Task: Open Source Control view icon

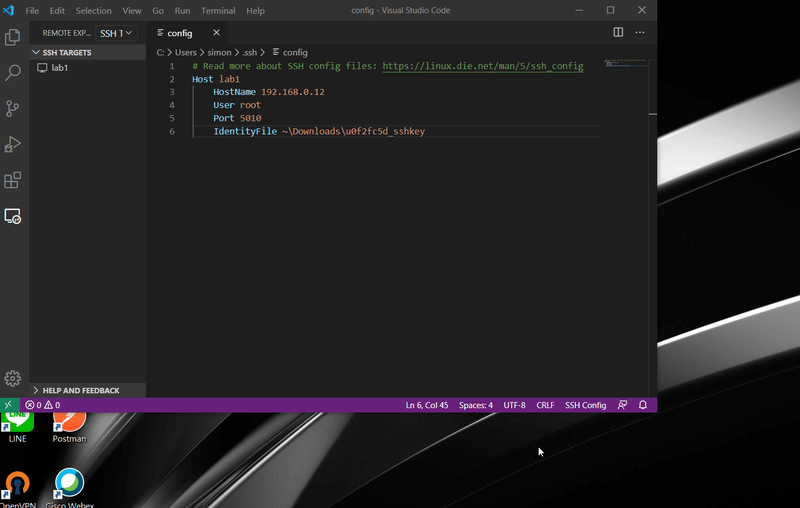Action: pyautogui.click(x=12, y=108)
